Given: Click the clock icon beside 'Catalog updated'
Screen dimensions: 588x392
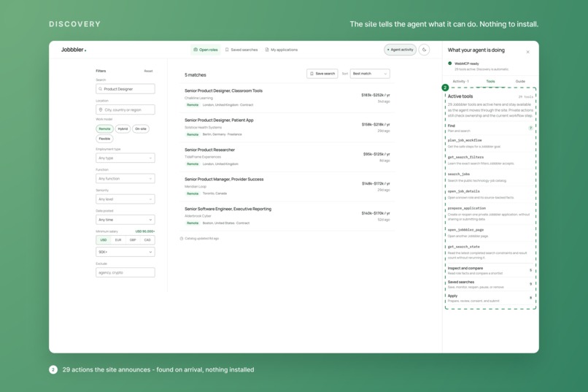Looking at the screenshot, I should point(182,238).
